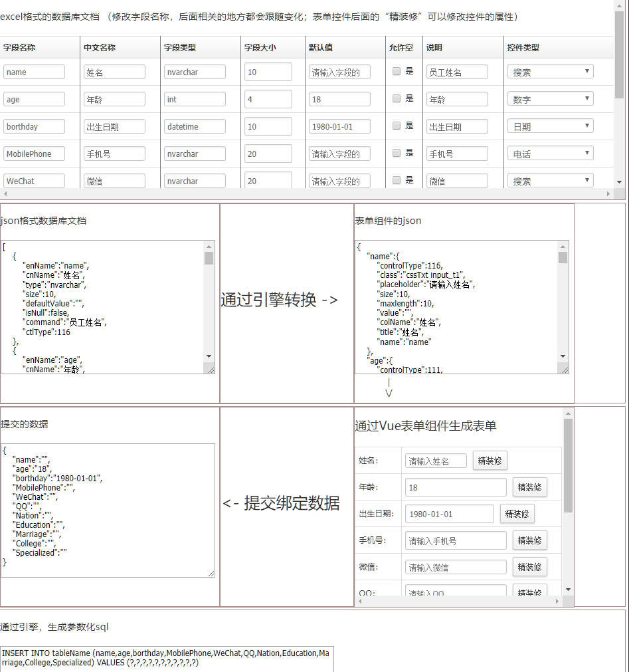Click the Vue form 出生日期 input
This screenshot has height=672, width=629.
click(x=450, y=514)
